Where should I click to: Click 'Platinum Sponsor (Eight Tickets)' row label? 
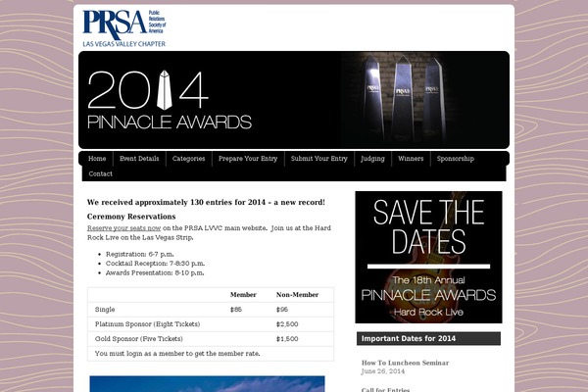(147, 324)
